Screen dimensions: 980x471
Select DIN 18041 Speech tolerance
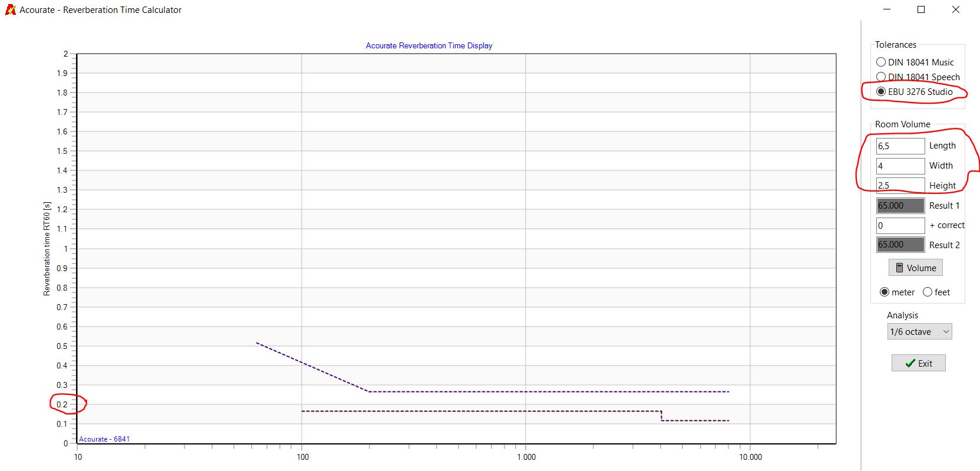(918, 77)
